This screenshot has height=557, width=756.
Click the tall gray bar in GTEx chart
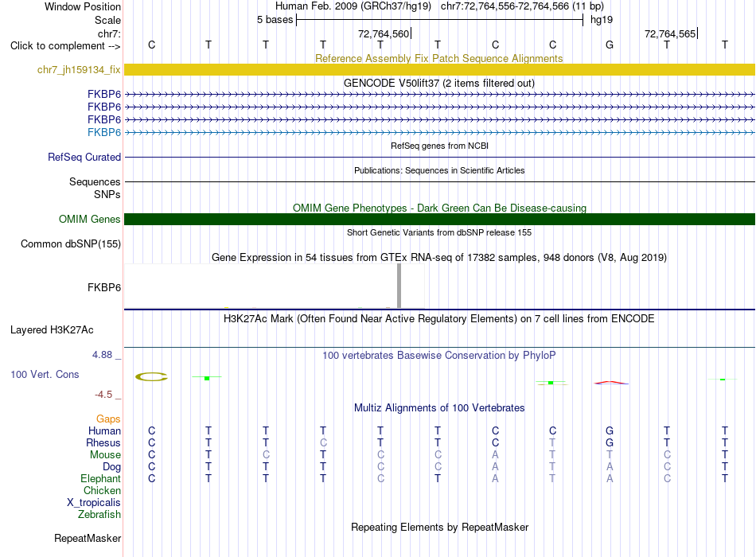tap(399, 286)
